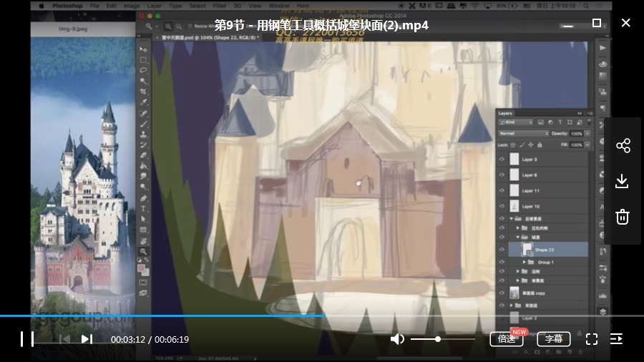Adjust the video volume slider

443,339
